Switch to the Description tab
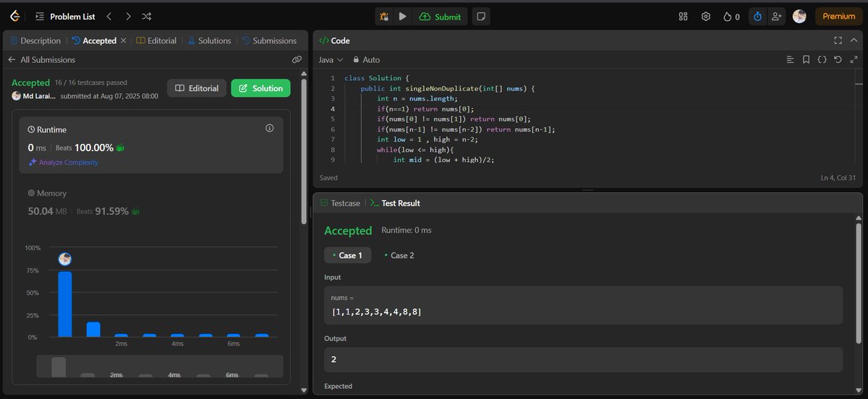 (35, 40)
